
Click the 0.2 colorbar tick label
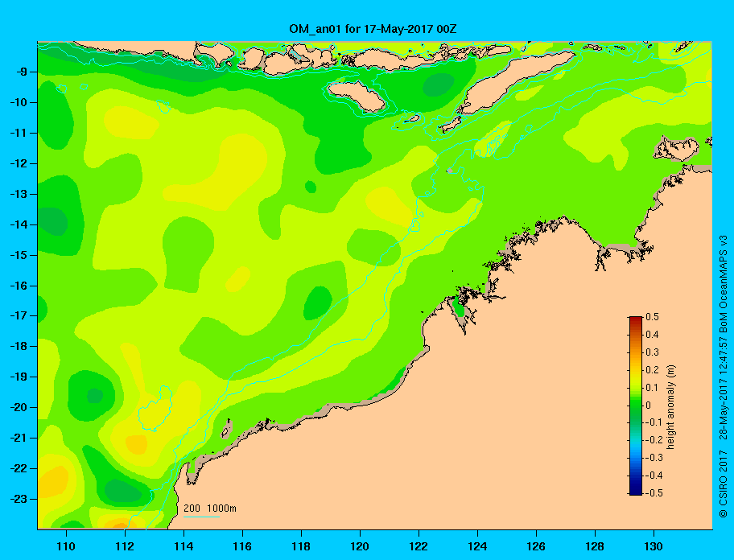tap(653, 370)
